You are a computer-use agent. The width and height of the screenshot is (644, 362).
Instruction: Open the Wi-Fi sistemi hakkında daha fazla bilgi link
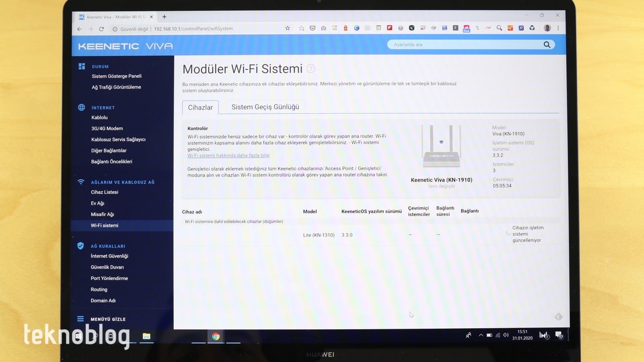[228, 155]
